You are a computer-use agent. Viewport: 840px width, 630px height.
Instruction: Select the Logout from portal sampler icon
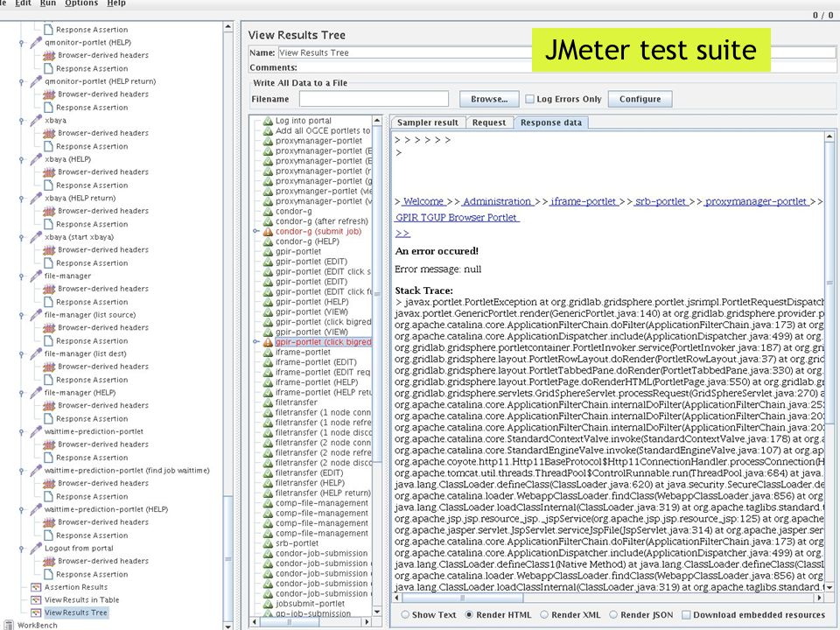[36, 549]
